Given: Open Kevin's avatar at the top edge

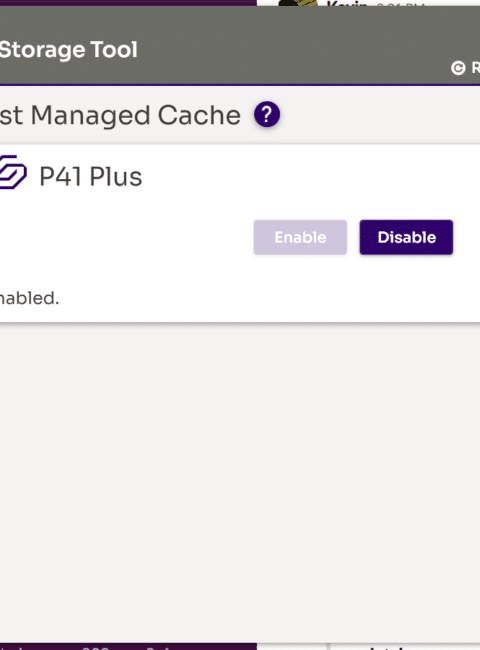Looking at the screenshot, I should pos(298,3).
